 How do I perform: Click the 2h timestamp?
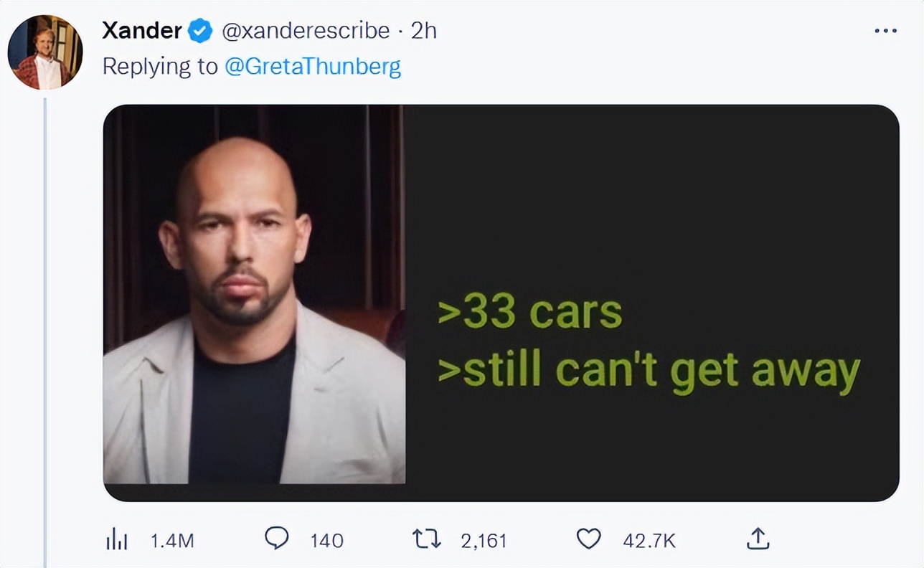(423, 31)
